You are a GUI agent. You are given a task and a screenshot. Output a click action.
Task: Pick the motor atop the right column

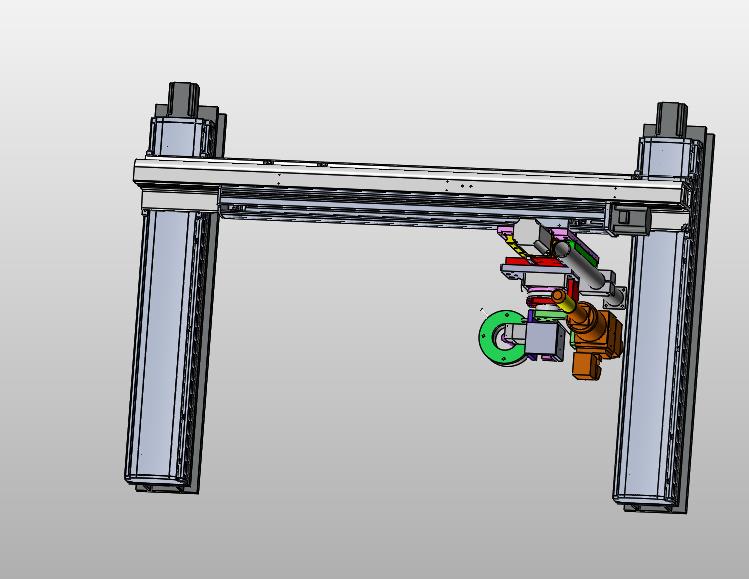(672, 119)
